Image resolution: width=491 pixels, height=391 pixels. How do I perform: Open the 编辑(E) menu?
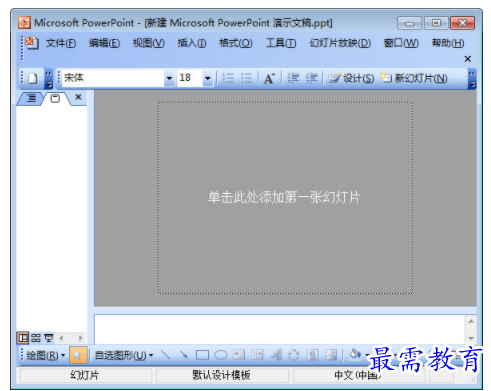[x=104, y=43]
